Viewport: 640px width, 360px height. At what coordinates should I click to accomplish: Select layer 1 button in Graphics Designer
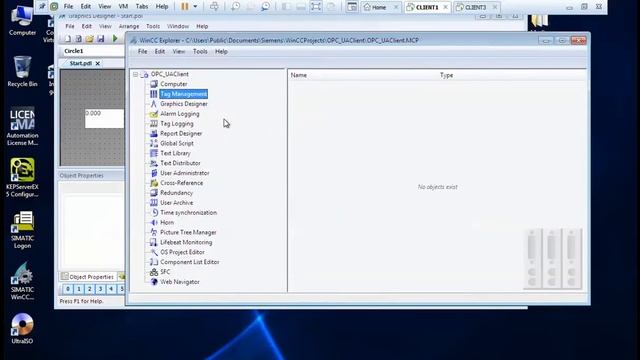point(79,289)
